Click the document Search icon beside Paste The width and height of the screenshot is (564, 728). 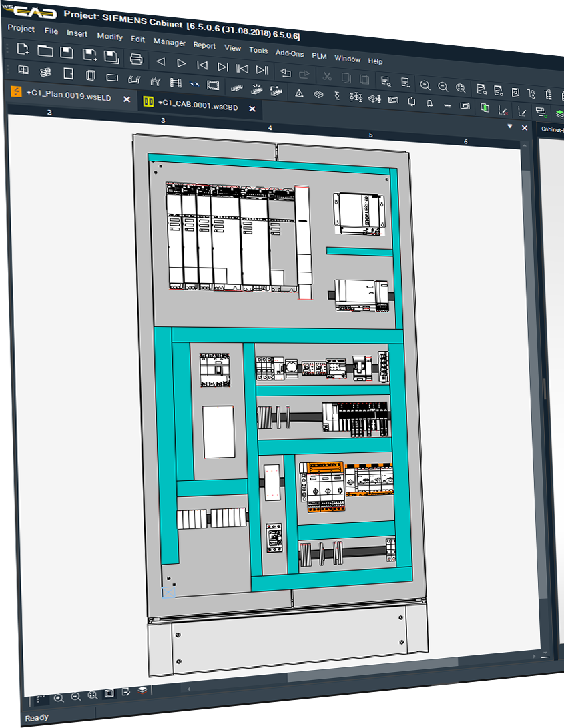[x=386, y=81]
